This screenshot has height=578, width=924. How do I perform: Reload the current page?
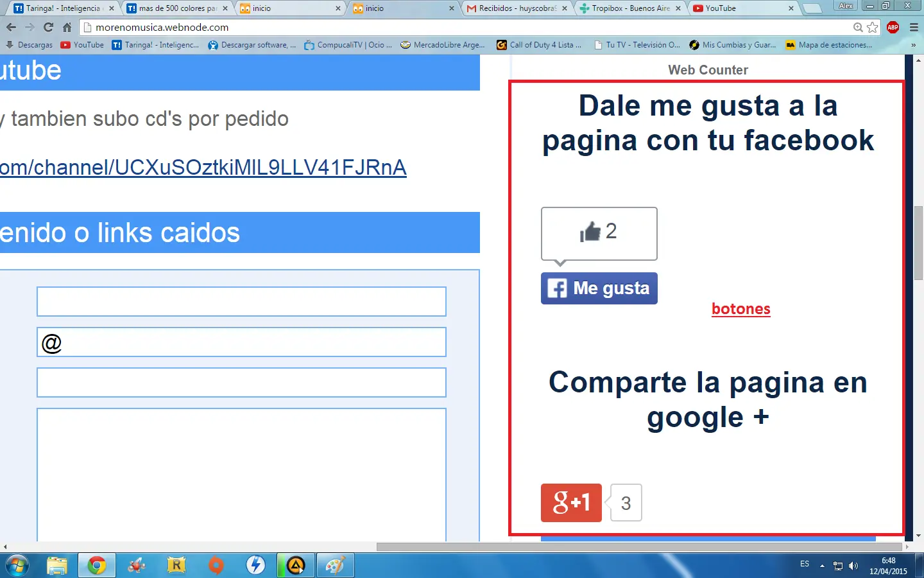tap(48, 28)
